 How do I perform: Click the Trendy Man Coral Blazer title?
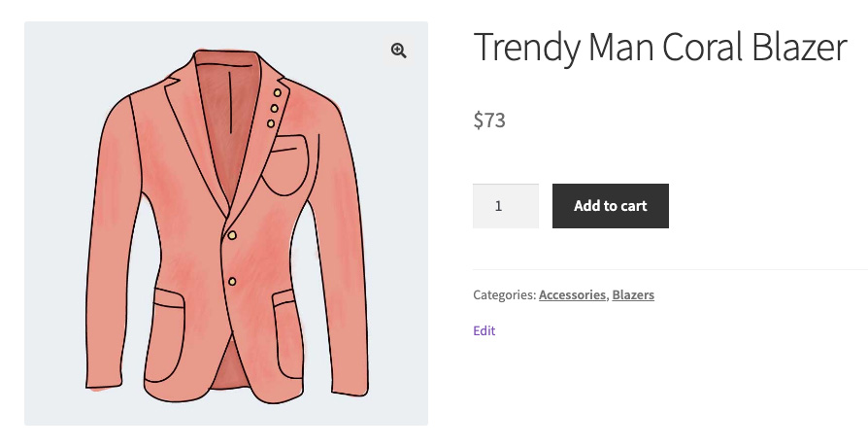pyautogui.click(x=660, y=48)
